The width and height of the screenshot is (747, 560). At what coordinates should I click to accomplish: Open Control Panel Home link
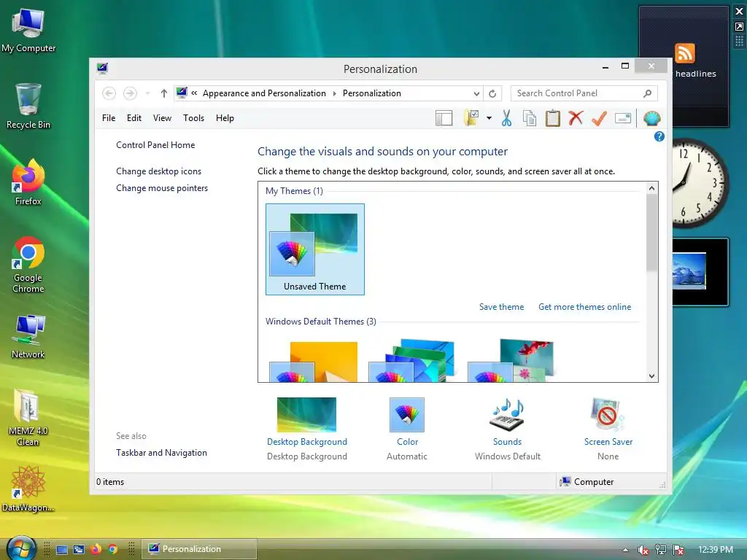click(155, 145)
